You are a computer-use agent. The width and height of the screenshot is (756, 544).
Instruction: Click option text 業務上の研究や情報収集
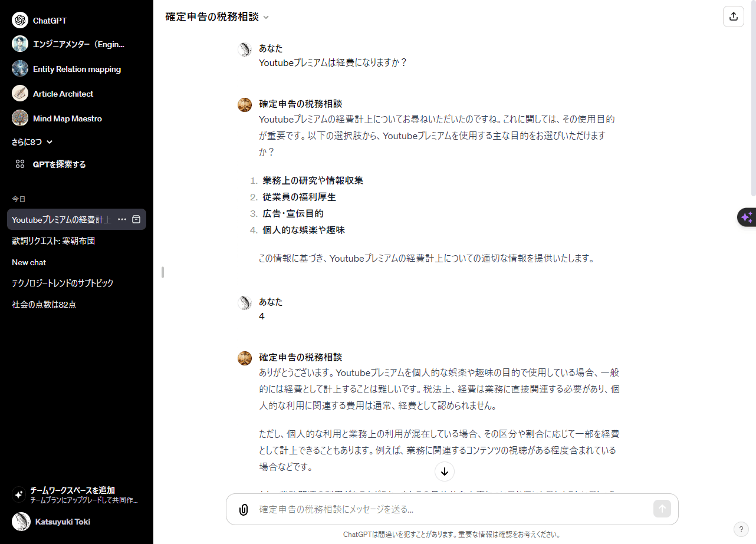[x=313, y=180]
